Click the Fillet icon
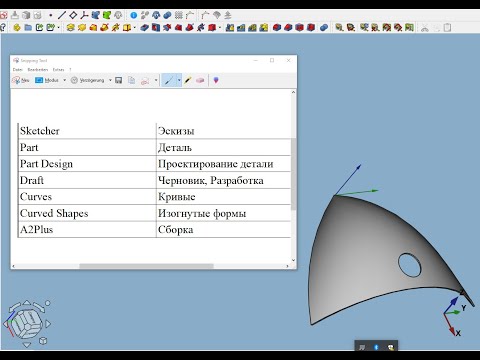The width and height of the screenshot is (480, 360). [277, 28]
